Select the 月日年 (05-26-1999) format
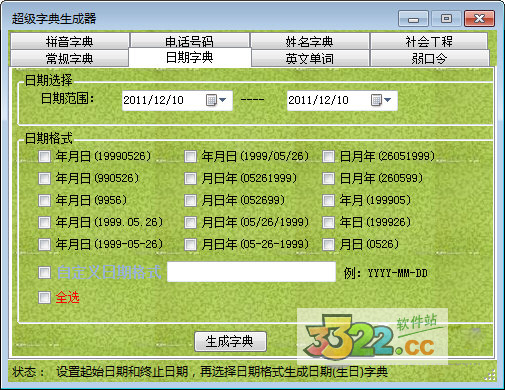 coord(190,245)
